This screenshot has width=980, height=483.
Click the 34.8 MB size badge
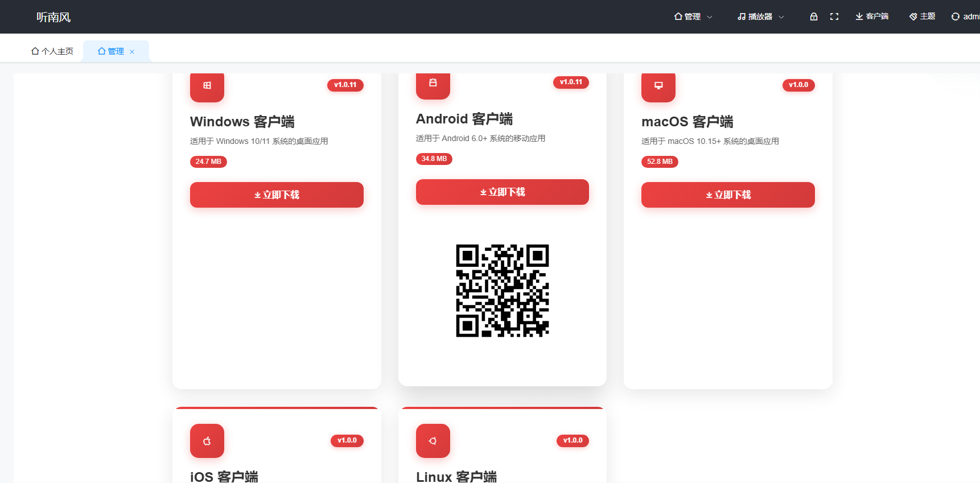[x=434, y=159]
